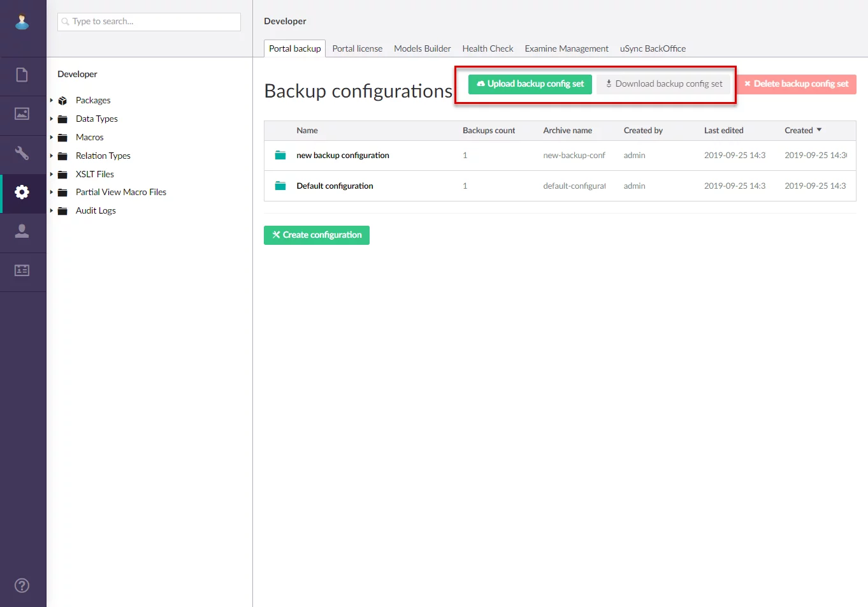Switch to the Portal license tab
Image resolution: width=868 pixels, height=607 pixels.
click(357, 48)
